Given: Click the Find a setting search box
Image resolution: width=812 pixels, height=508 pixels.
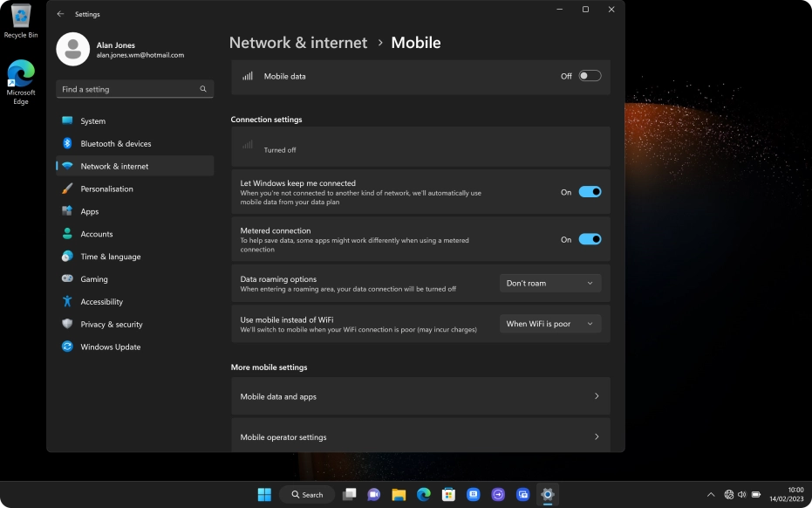Looking at the screenshot, I should (131, 89).
